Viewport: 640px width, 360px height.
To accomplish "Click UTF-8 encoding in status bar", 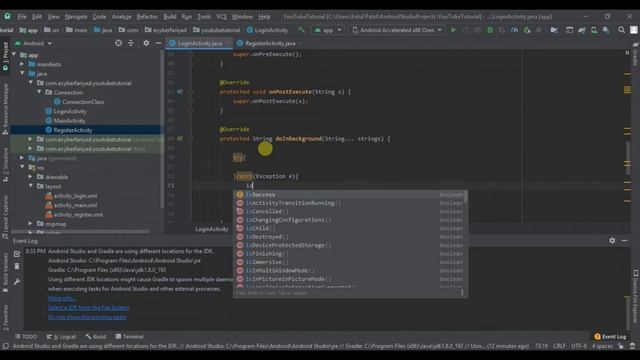I will tap(578, 346).
